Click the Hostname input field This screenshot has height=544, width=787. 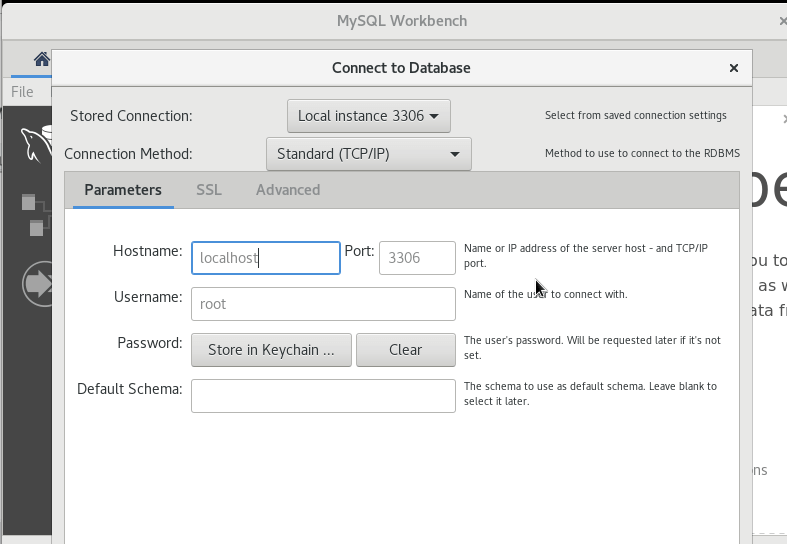pyautogui.click(x=266, y=258)
